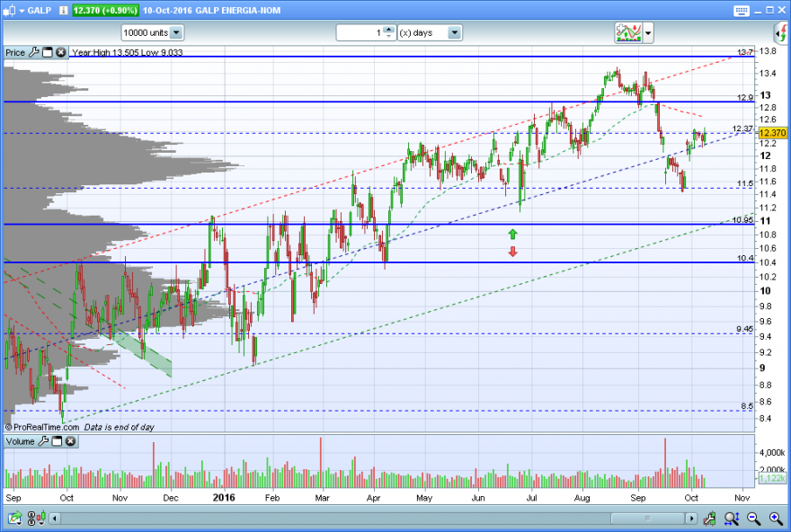Select the red down arrow on chart

[x=512, y=251]
